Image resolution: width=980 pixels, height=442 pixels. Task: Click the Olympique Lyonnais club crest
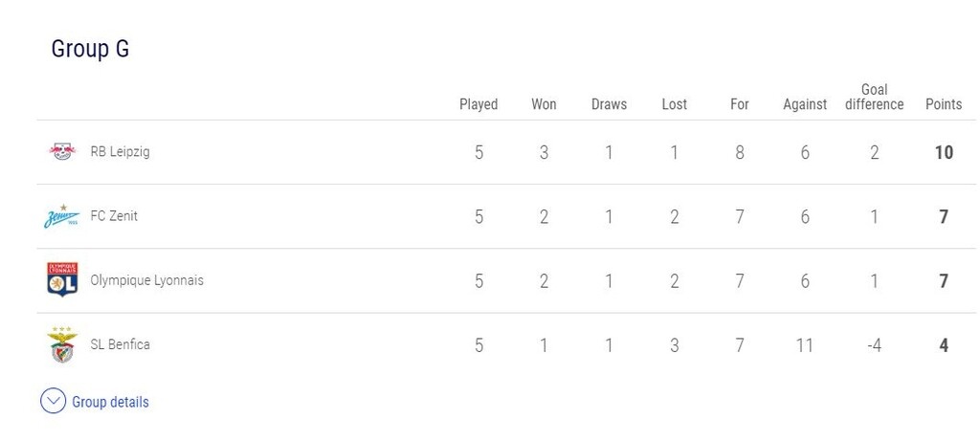(x=62, y=280)
